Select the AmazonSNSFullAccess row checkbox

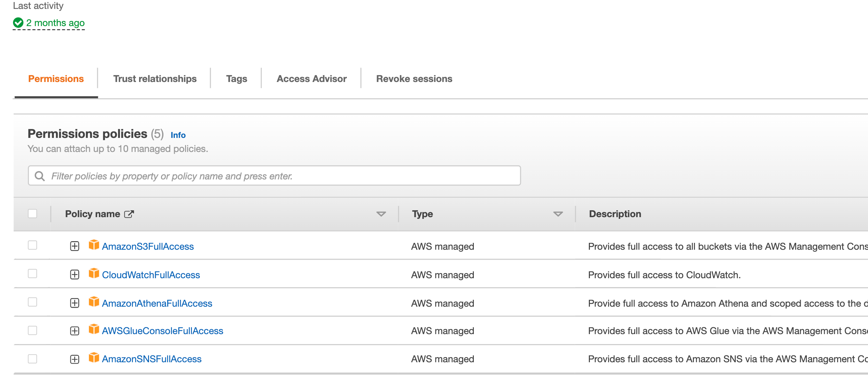[33, 359]
